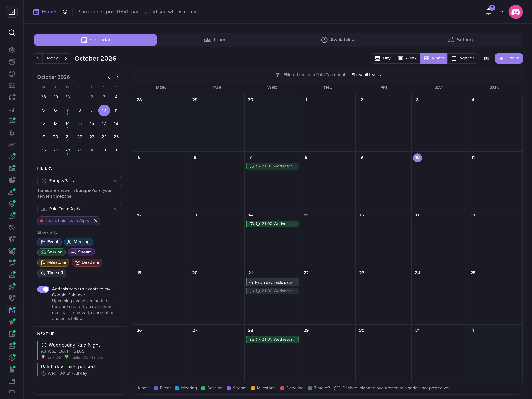This screenshot has height=399, width=532.
Task: Open the search icon in sidebar
Action: tap(12, 33)
